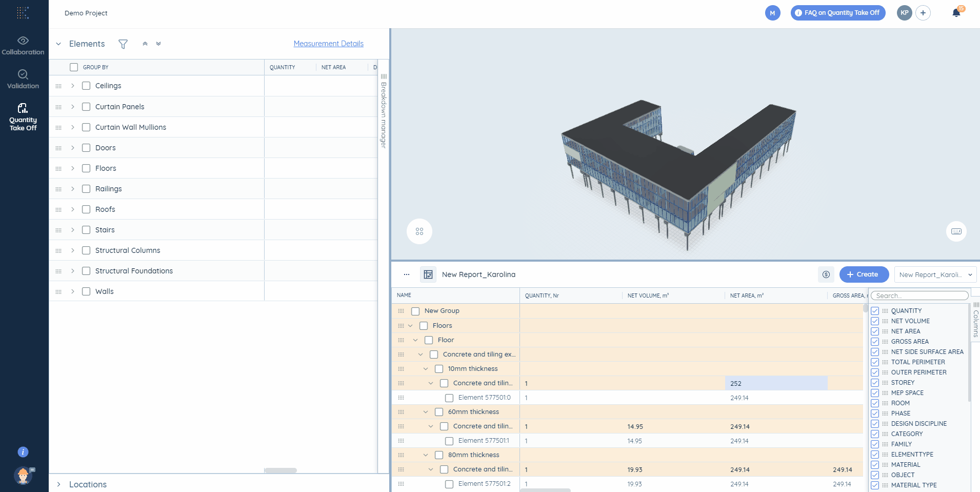The width and height of the screenshot is (980, 492).
Task: Grab the QUANTITY column drag handle
Action: tap(885, 311)
